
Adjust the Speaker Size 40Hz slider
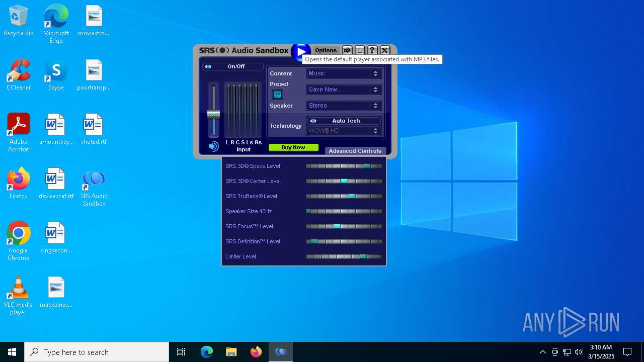click(x=344, y=211)
